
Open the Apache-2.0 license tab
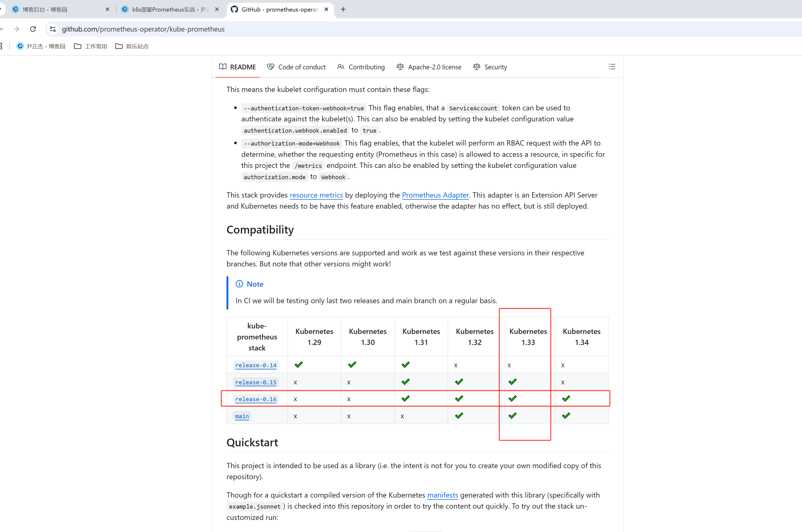(x=429, y=67)
